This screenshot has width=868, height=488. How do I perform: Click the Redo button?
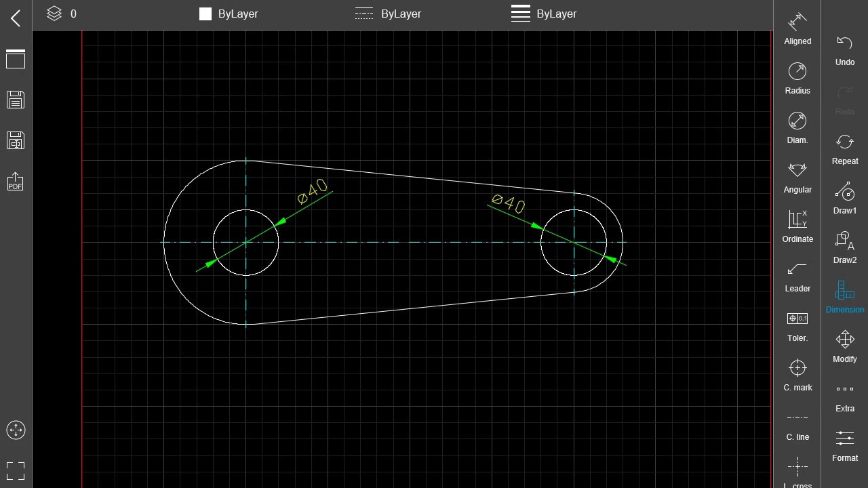845,99
